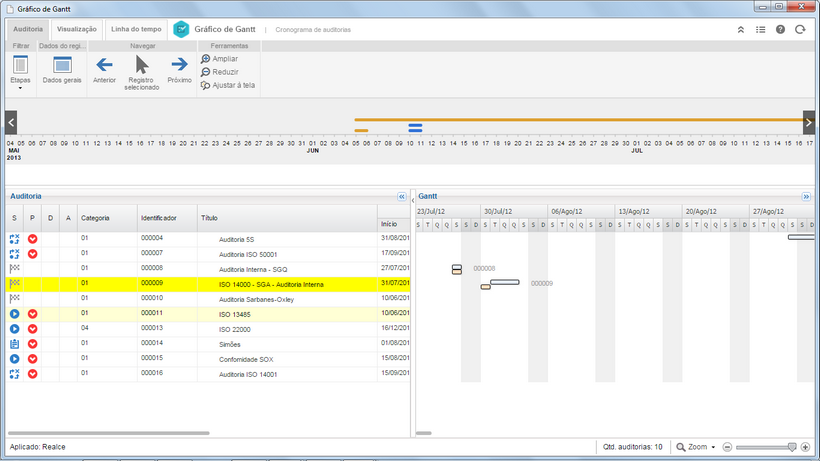Click the zoom plus button
Viewport: 820px width, 461px height.
click(805, 447)
